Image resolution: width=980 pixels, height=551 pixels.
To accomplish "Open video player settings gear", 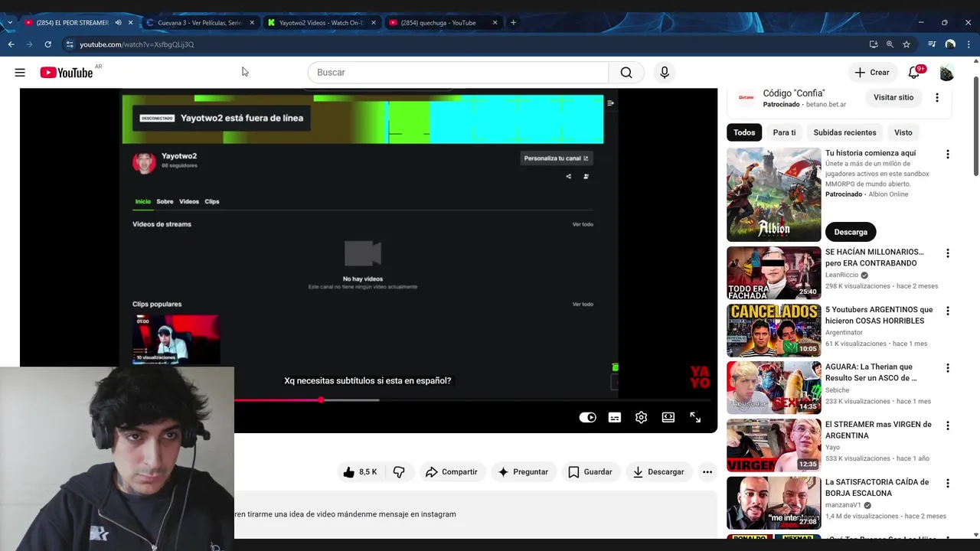I will click(642, 417).
